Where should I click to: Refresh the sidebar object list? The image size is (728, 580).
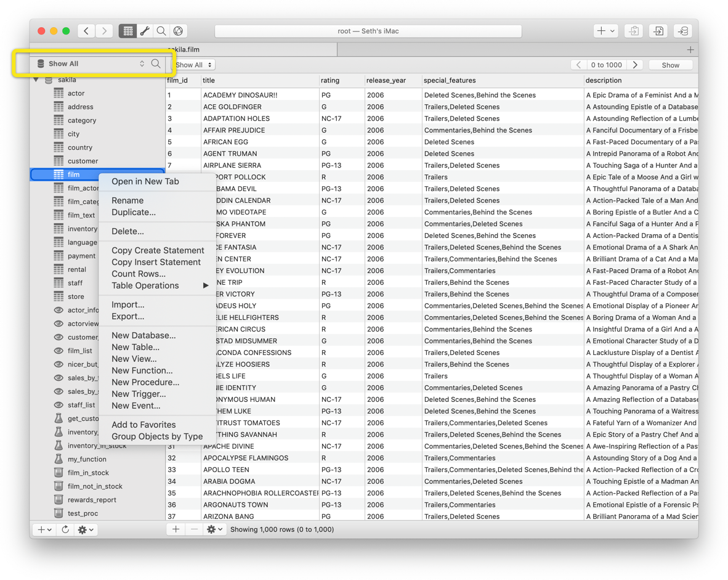[65, 530]
